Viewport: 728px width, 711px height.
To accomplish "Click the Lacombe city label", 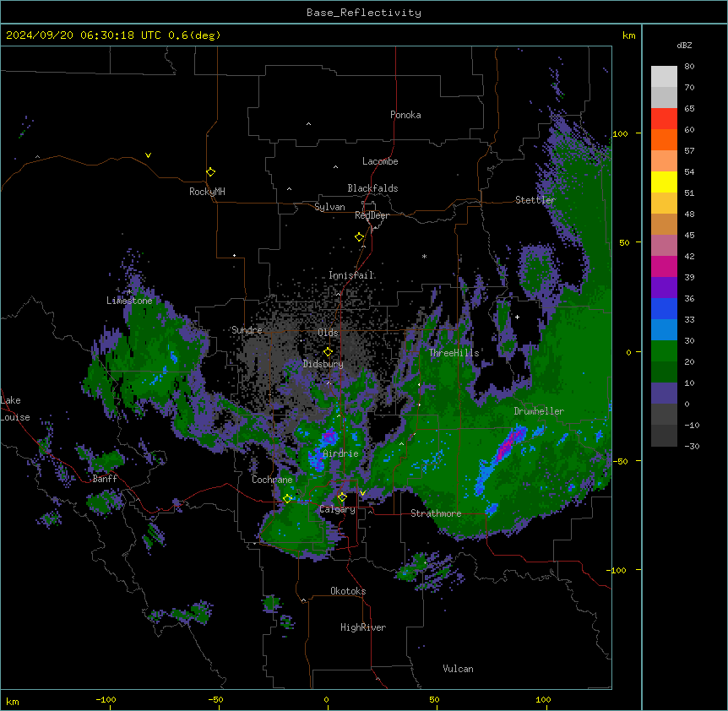I will point(380,161).
